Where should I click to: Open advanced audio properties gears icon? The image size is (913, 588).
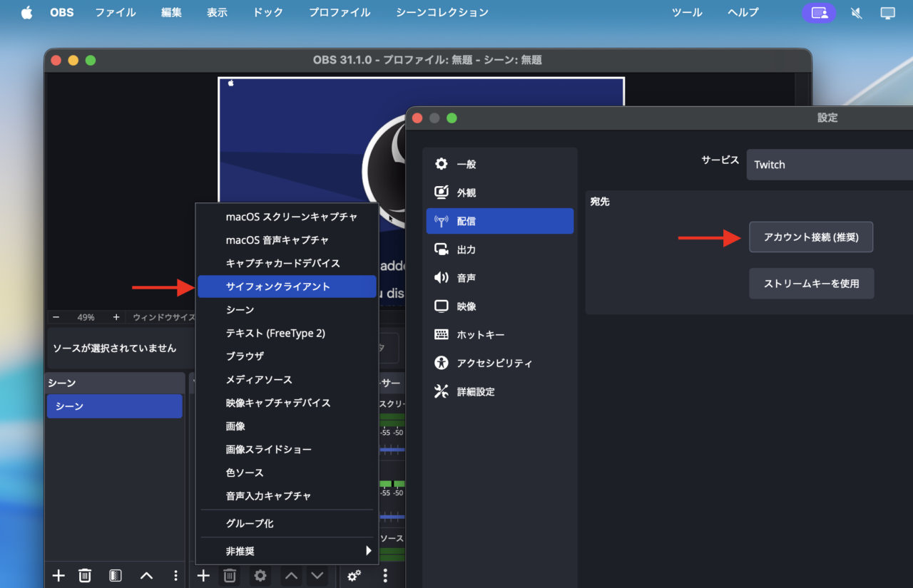pos(354,575)
